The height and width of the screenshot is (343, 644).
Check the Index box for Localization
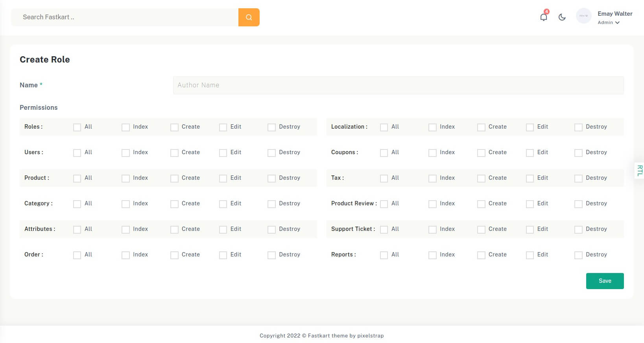[x=432, y=127]
